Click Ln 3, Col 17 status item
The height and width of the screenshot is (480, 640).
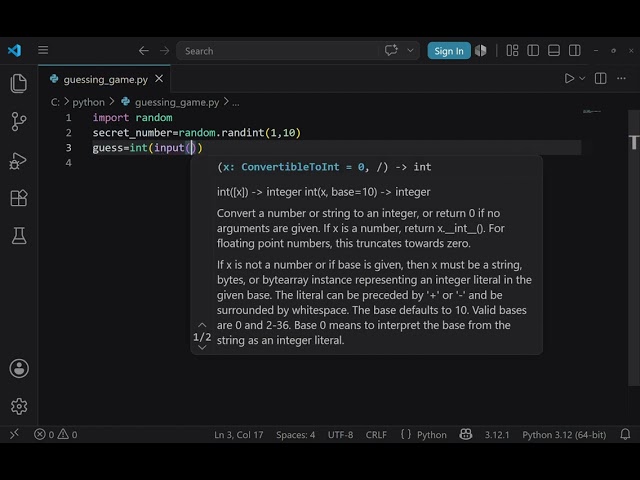tap(239, 435)
